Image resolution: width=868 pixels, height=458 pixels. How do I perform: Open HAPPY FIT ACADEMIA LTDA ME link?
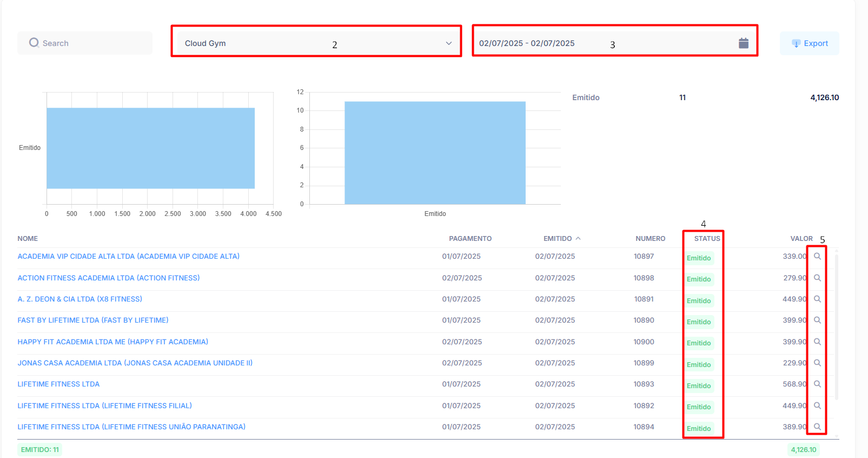[113, 342]
